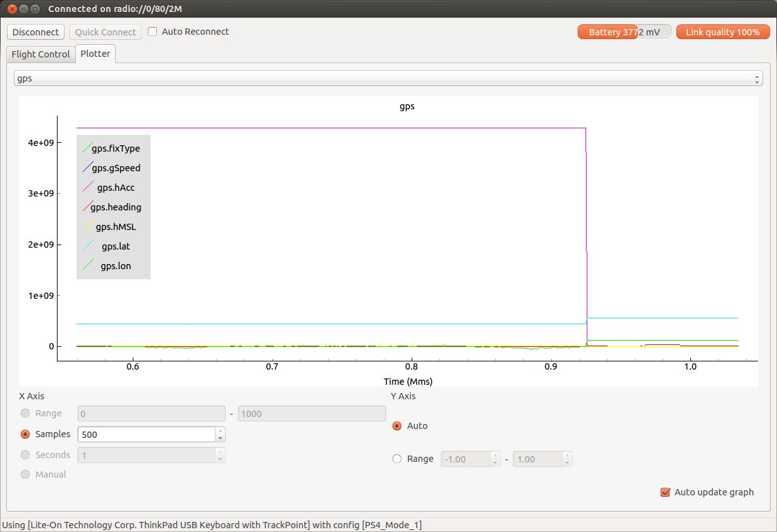Click the gps.hAcc legend entry
Image resolution: width=777 pixels, height=532 pixels.
coord(109,188)
